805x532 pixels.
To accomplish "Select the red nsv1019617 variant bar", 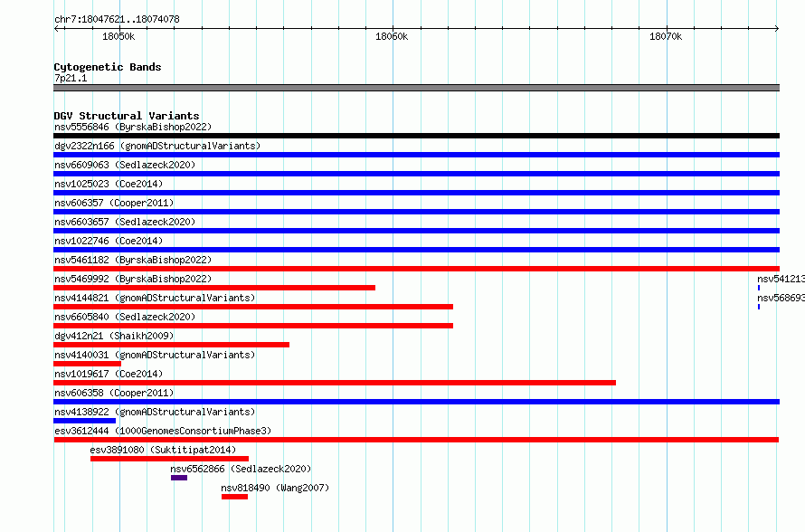I will 335,383.
